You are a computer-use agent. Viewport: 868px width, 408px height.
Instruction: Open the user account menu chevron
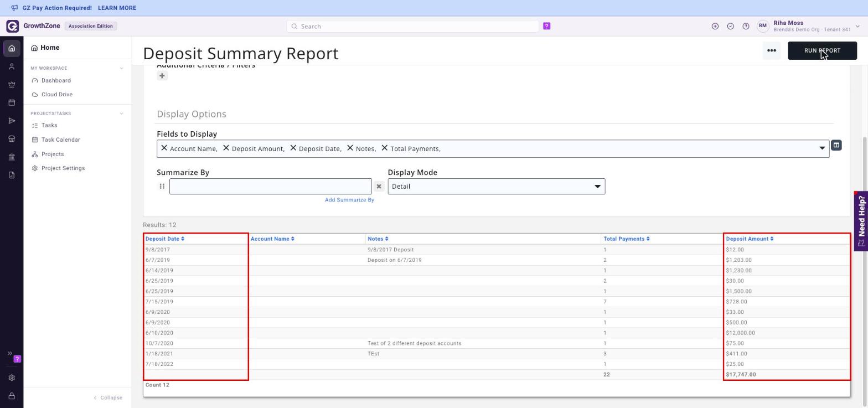(858, 26)
